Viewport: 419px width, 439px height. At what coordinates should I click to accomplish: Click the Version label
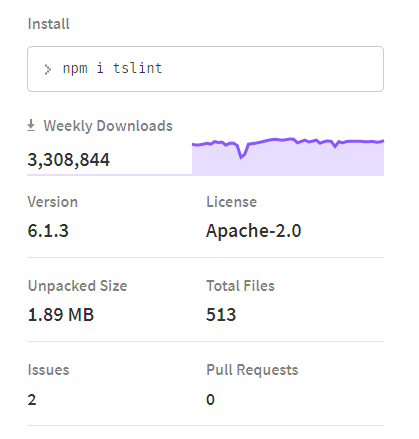pyautogui.click(x=53, y=202)
